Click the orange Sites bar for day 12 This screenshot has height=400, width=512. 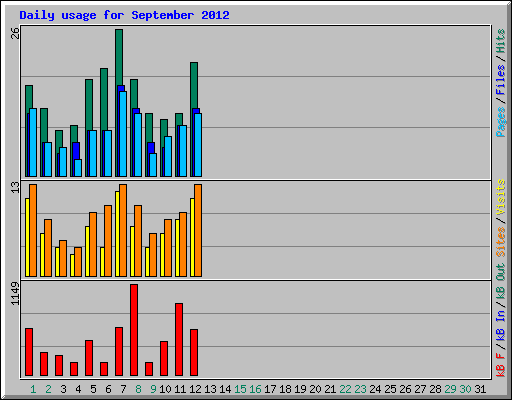pos(198,230)
